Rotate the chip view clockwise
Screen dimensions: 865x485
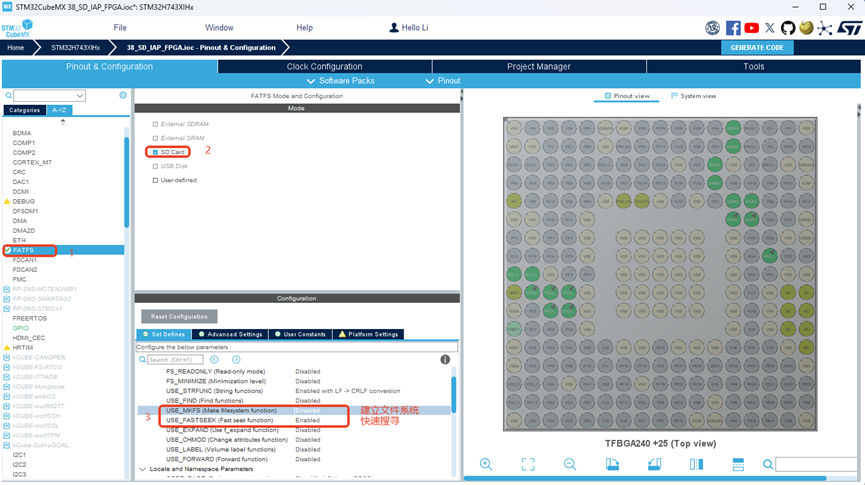[612, 464]
